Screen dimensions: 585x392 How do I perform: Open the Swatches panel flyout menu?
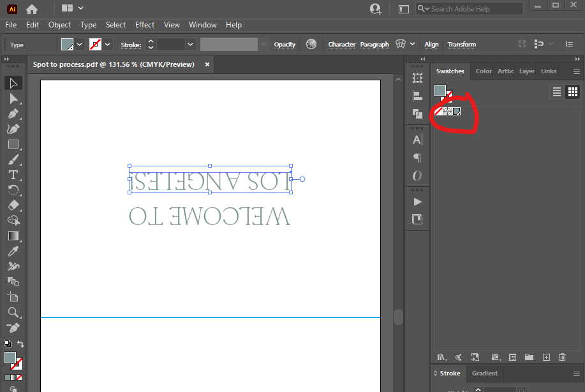[x=577, y=71]
